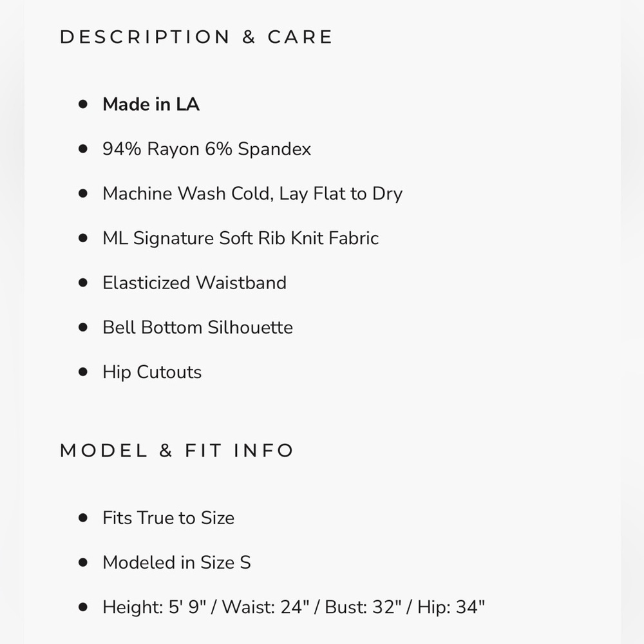Click ML Signature Soft Rib Knit Fabric
The image size is (644, 644).
(241, 238)
